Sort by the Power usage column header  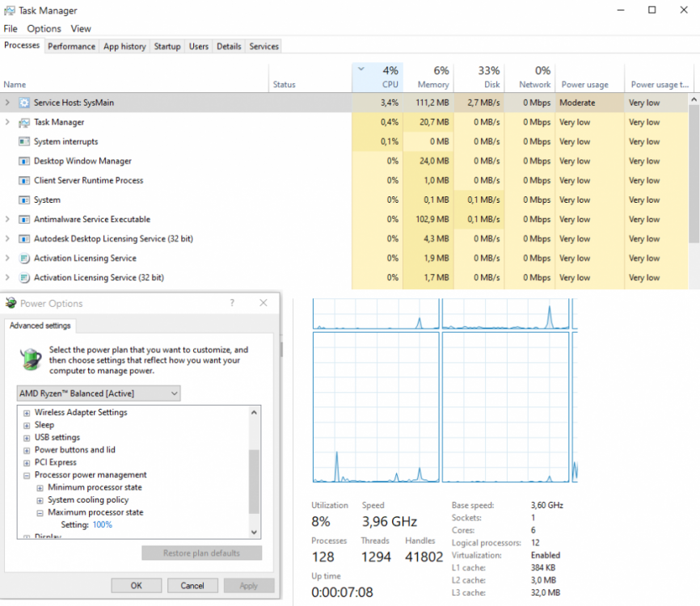(590, 78)
